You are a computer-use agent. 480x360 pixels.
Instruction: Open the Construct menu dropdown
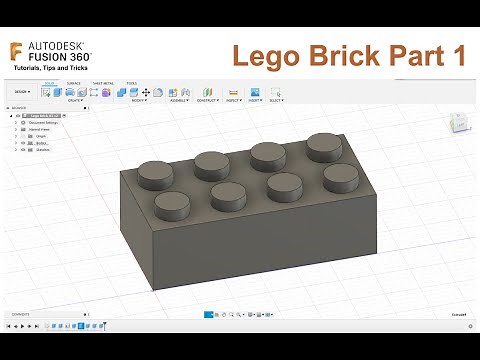(208, 100)
